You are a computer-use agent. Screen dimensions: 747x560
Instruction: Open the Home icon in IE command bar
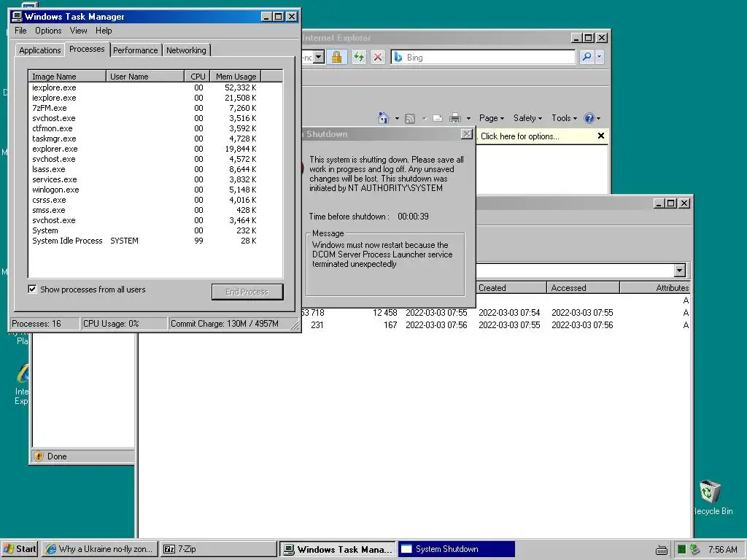click(x=384, y=118)
